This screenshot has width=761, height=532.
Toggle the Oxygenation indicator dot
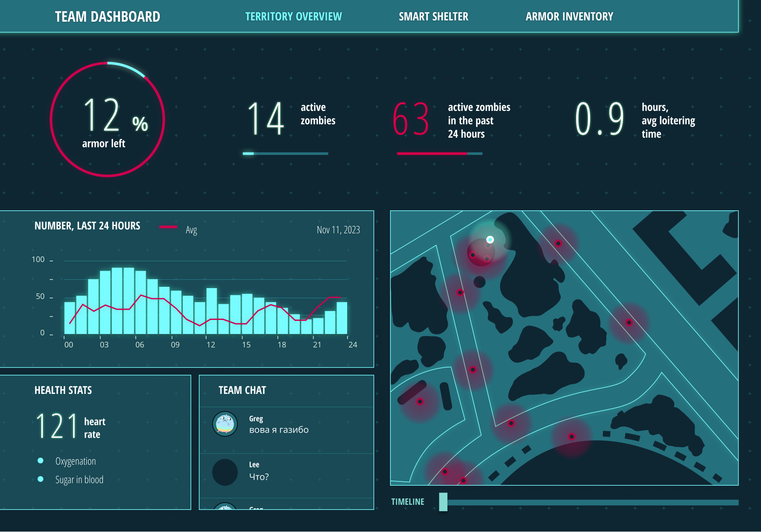[41, 461]
